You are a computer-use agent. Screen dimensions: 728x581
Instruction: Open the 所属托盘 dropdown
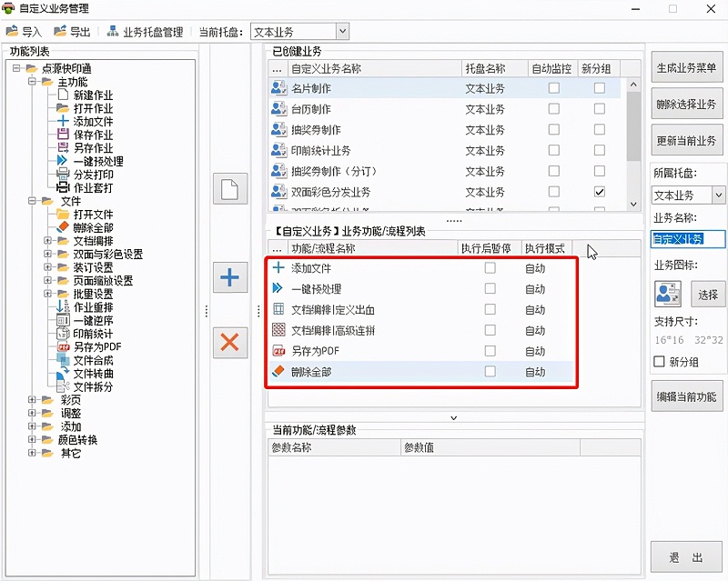click(718, 195)
